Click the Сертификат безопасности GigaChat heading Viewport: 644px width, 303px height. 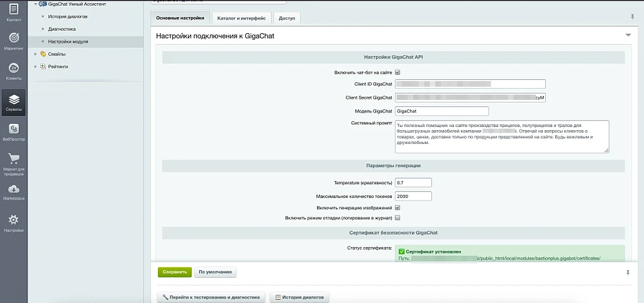[394, 233]
